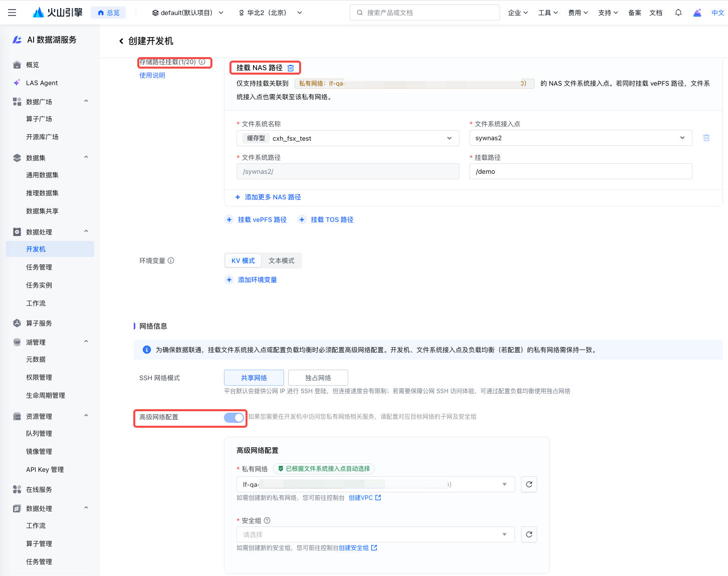The width and height of the screenshot is (728, 576).
Task: Refresh the private network list
Action: (529, 484)
